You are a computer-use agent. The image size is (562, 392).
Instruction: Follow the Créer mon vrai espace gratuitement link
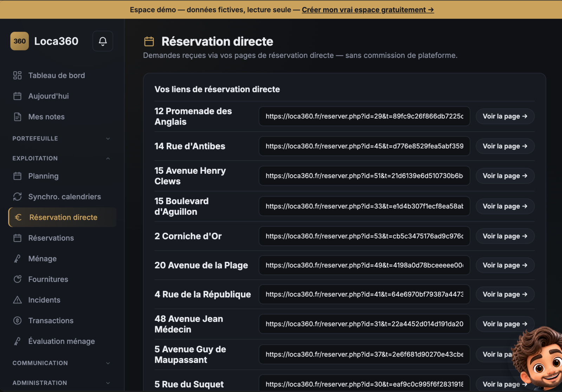[x=368, y=10]
